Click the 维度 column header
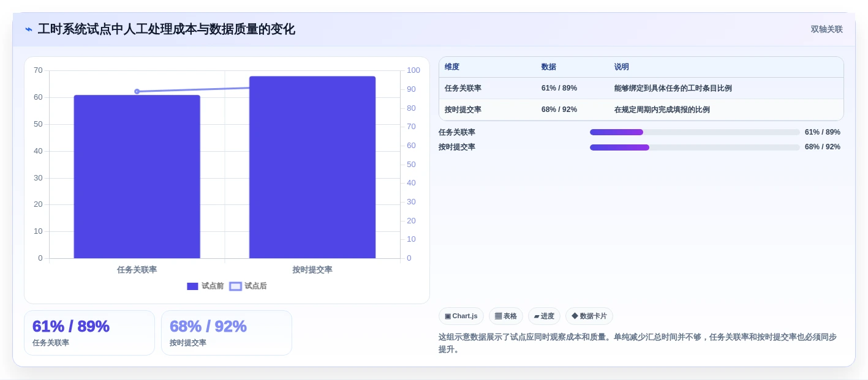 tap(452, 67)
